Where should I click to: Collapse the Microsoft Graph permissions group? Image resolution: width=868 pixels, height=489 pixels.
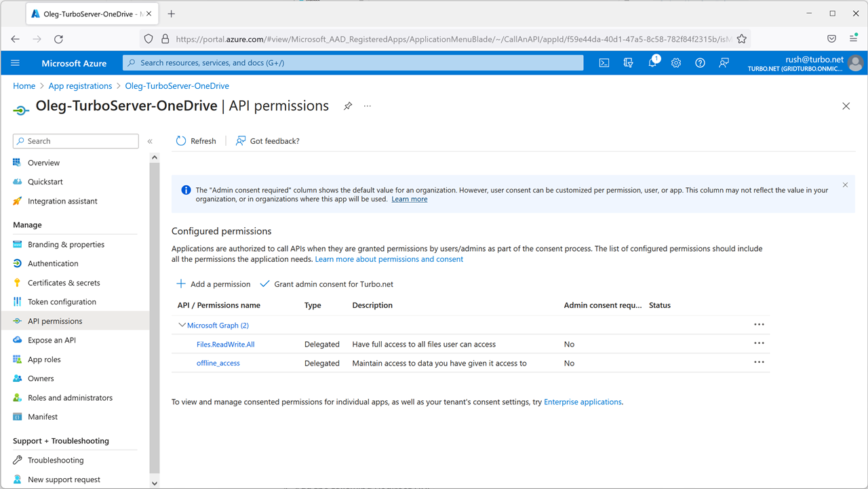[x=182, y=324]
